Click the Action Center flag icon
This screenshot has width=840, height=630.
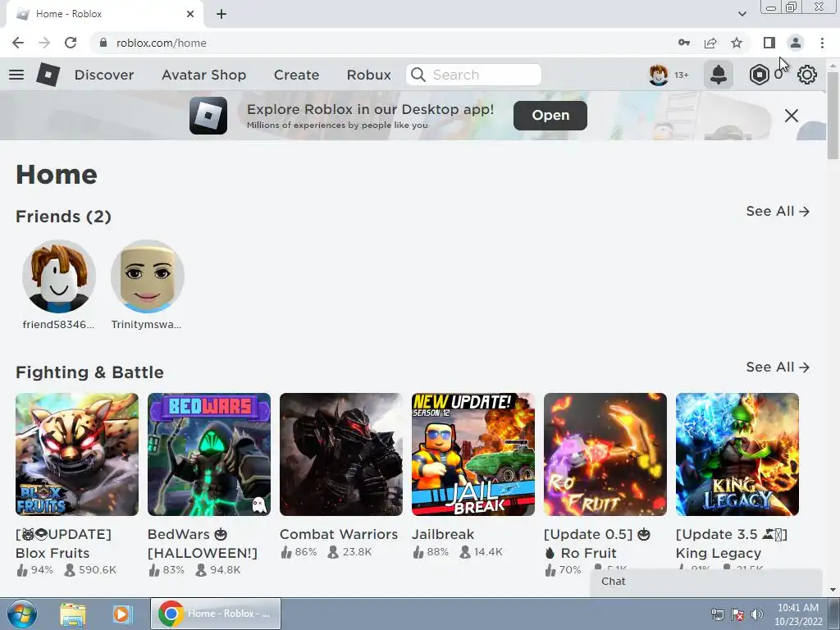737,614
